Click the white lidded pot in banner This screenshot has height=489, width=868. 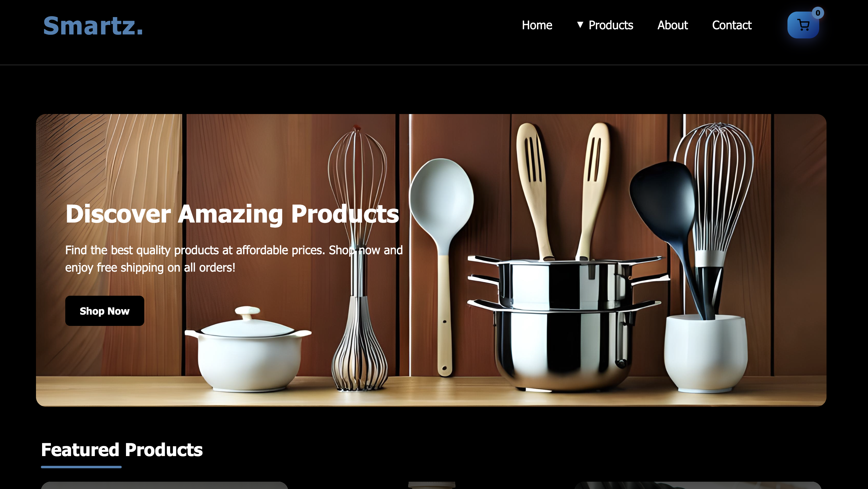tap(248, 349)
